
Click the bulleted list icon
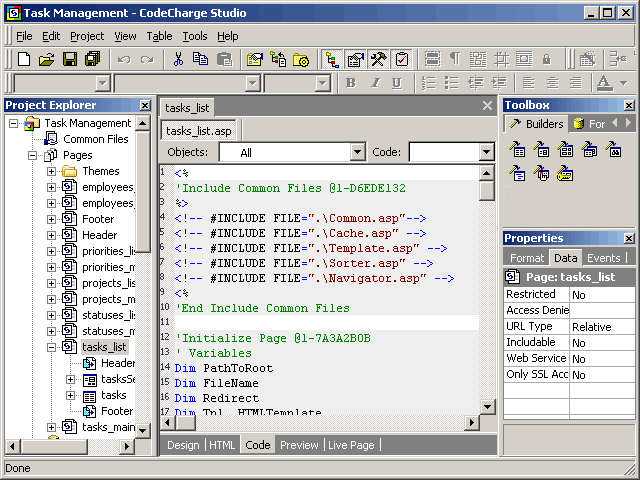click(x=452, y=83)
